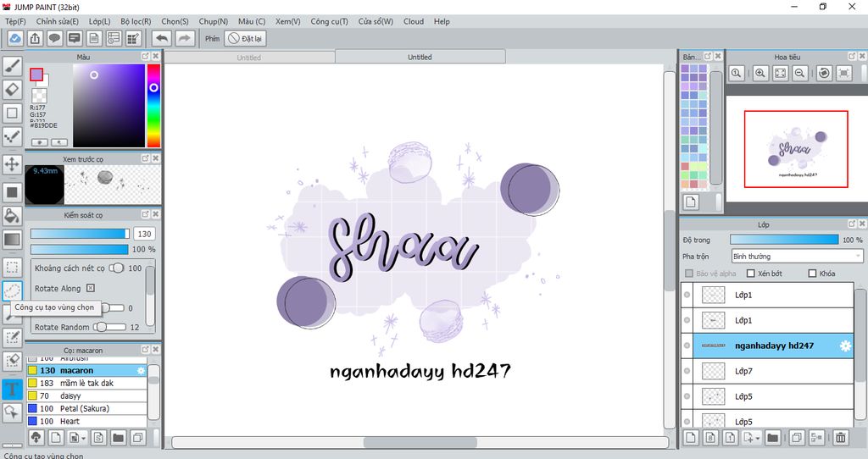Select the macaron brush
Screen dimensions: 868x459
click(x=87, y=371)
